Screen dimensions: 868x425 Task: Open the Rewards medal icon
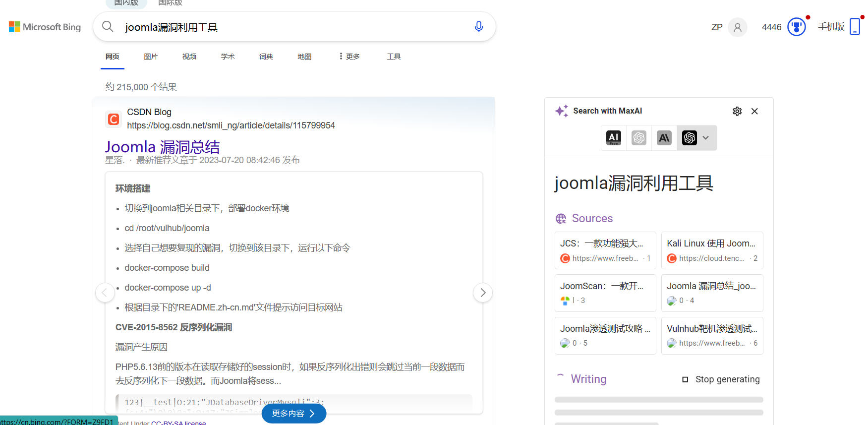point(797,27)
